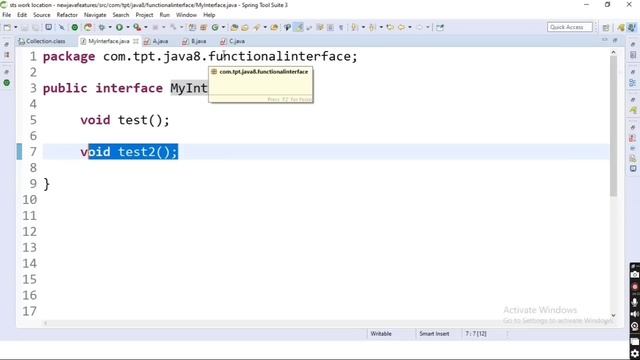Click the cursor position 7:7 status
Viewport: 640px width, 360px height.
(476, 334)
